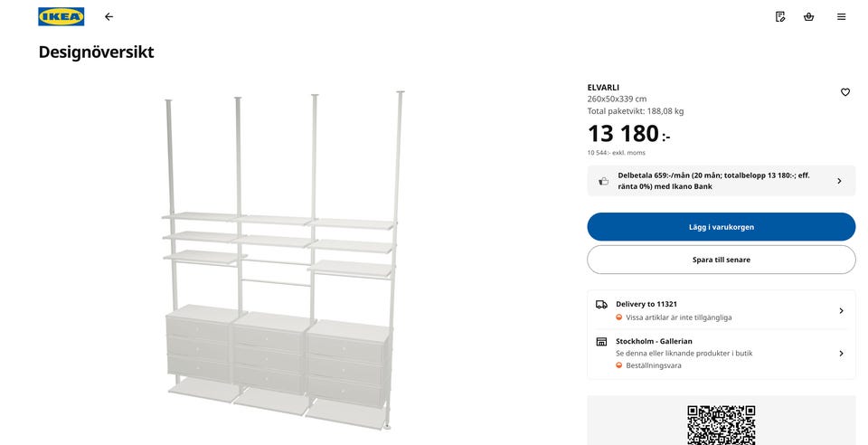The height and width of the screenshot is (445, 868).
Task: Click the Delbetala payment hand icon
Action: pyautogui.click(x=604, y=181)
